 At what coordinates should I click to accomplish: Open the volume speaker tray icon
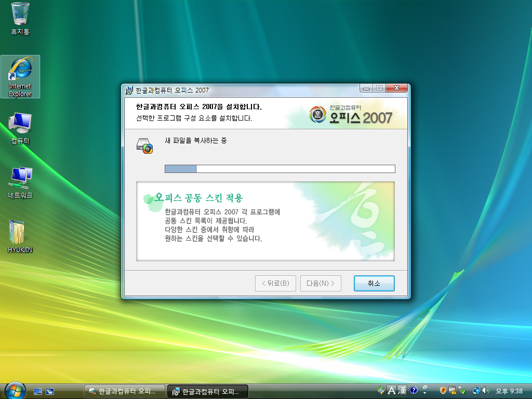(486, 391)
